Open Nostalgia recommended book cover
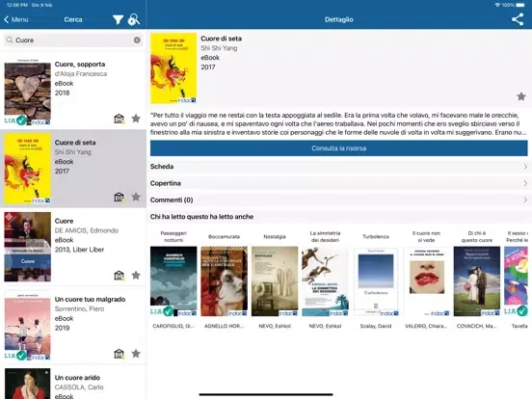The width and height of the screenshot is (532, 399). pyautogui.click(x=275, y=281)
